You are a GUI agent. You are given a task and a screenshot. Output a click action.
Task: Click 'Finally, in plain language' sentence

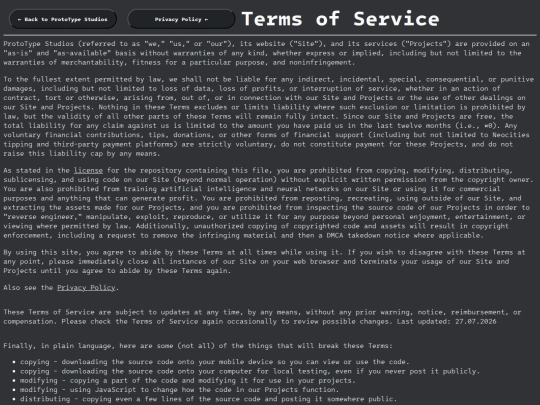[x=198, y=346]
